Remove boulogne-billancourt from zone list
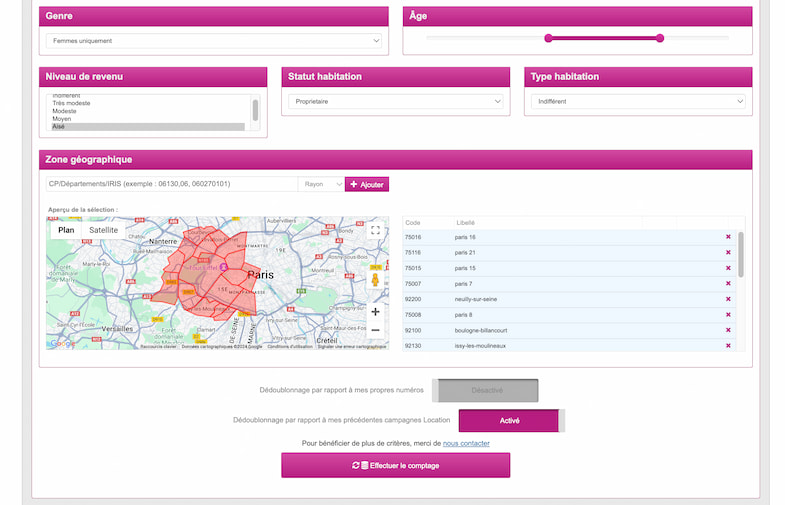 [x=728, y=330]
